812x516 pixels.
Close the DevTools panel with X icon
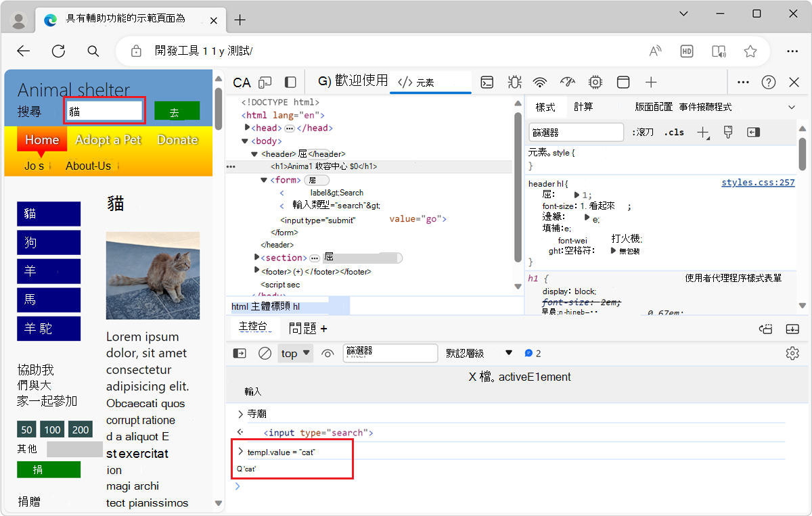794,83
